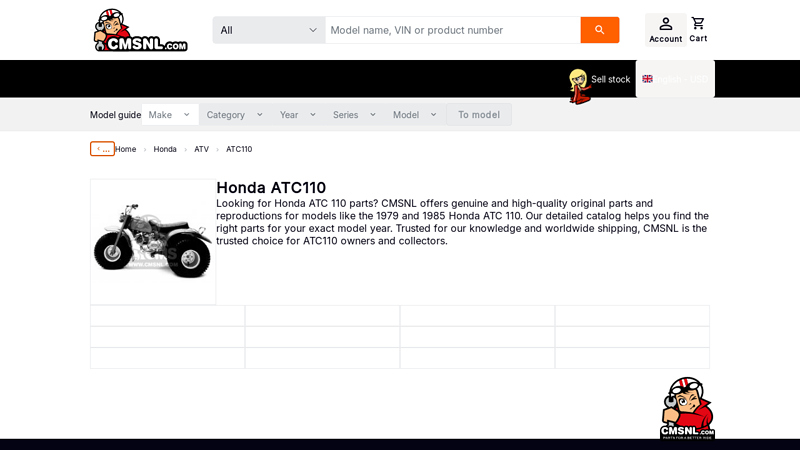The image size is (800, 450).
Task: Open the Series dropdown
Action: [x=355, y=115]
